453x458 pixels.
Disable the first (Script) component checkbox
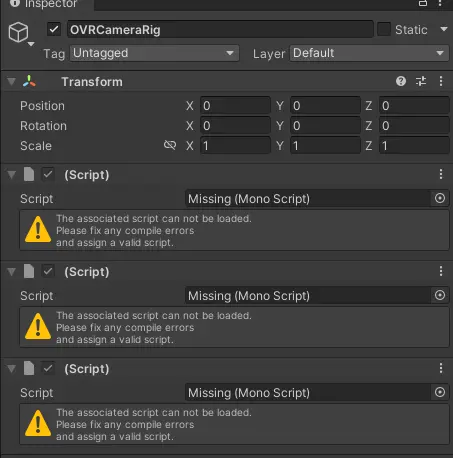click(48, 174)
